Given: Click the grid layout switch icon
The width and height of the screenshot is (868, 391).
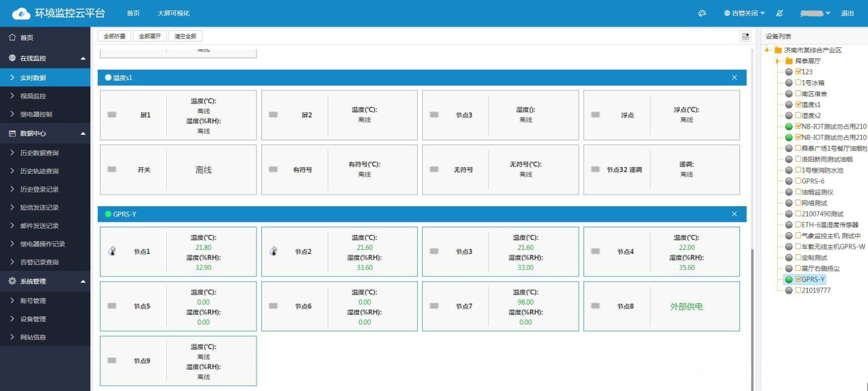Looking at the screenshot, I should point(746,36).
